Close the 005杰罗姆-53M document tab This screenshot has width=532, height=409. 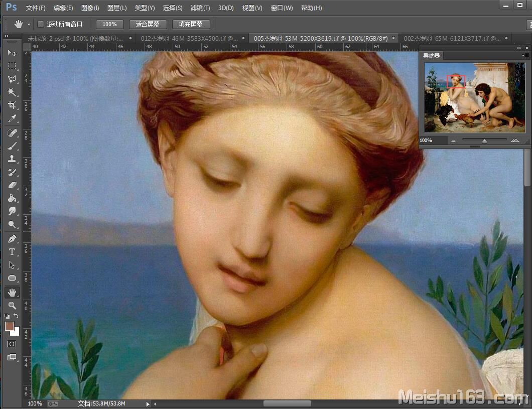(393, 38)
